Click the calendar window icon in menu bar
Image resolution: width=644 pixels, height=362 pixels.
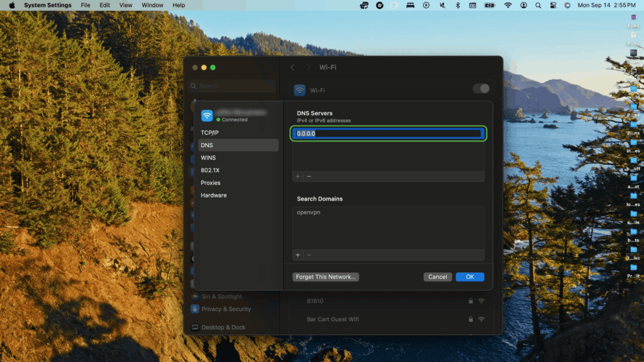click(473, 5)
